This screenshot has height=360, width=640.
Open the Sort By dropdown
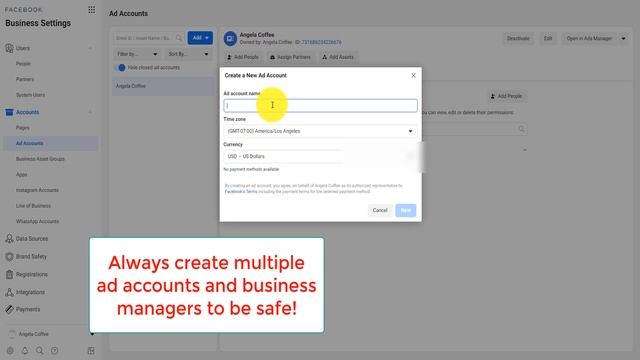[x=188, y=54]
